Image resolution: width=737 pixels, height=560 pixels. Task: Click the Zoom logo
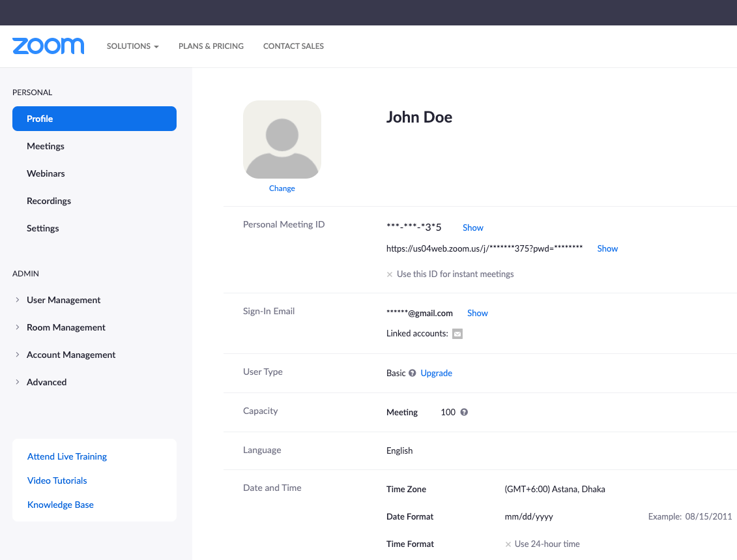click(48, 46)
